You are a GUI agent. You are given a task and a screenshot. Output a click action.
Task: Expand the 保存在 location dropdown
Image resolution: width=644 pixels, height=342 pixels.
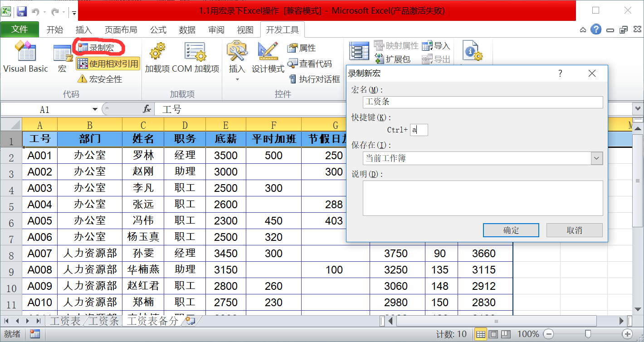click(597, 158)
